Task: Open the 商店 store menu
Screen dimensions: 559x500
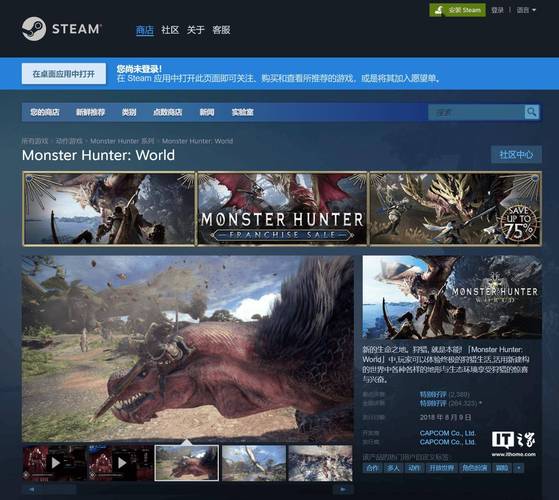Action: point(145,30)
